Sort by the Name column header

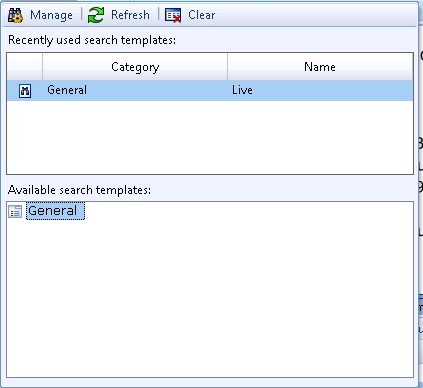point(320,67)
